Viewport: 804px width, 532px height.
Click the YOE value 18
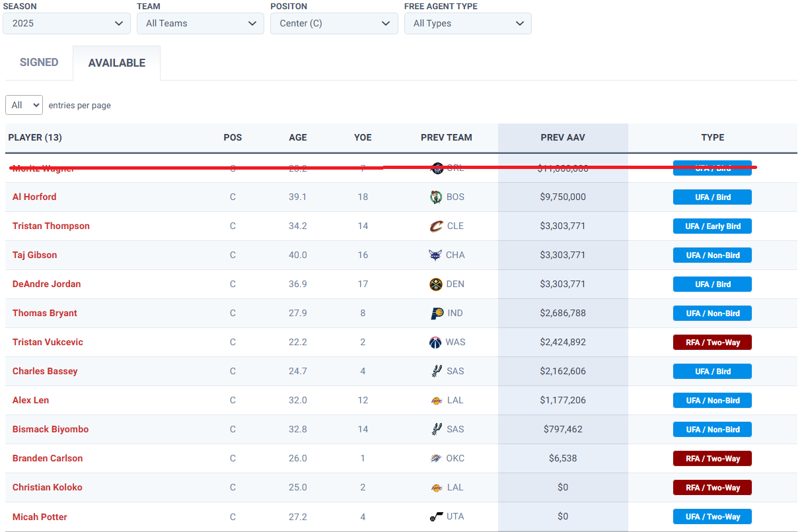363,197
